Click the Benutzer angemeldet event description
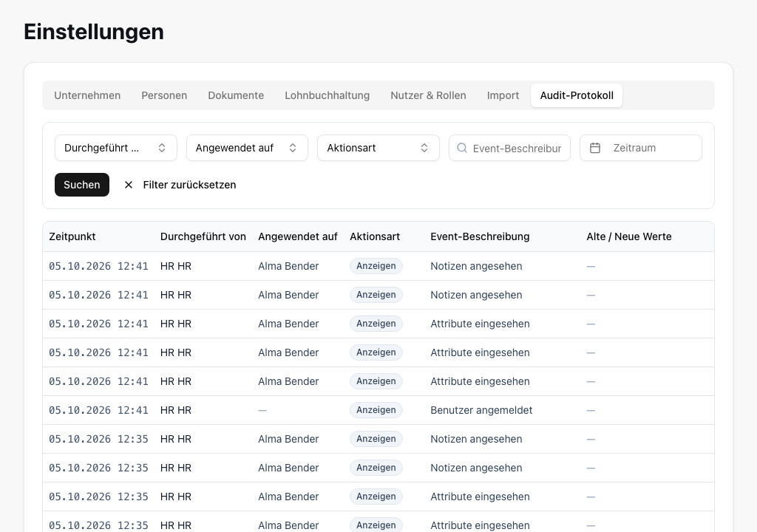The width and height of the screenshot is (757, 532). (481, 410)
